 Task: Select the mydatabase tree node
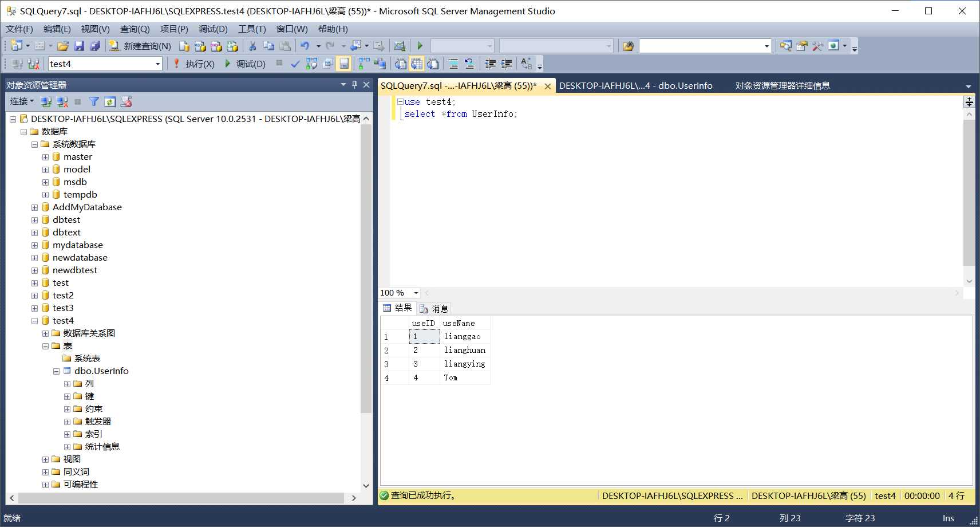pyautogui.click(x=78, y=245)
